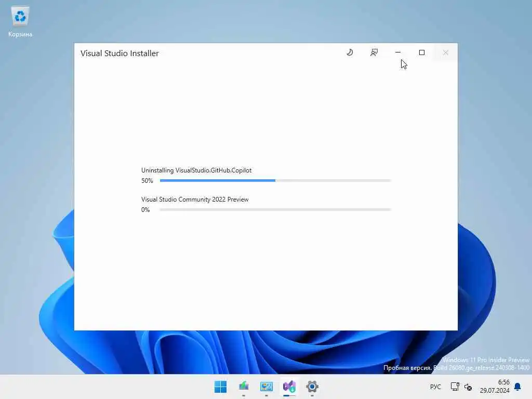Click the 0% progress value
This screenshot has height=399, width=532.
click(145, 210)
